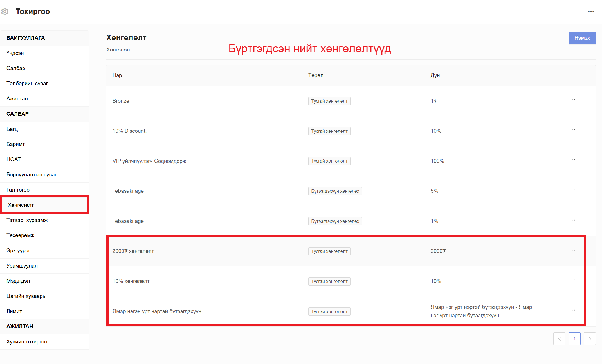Open actions menu for Bronze discount row
The image size is (602, 364).
pos(572,100)
